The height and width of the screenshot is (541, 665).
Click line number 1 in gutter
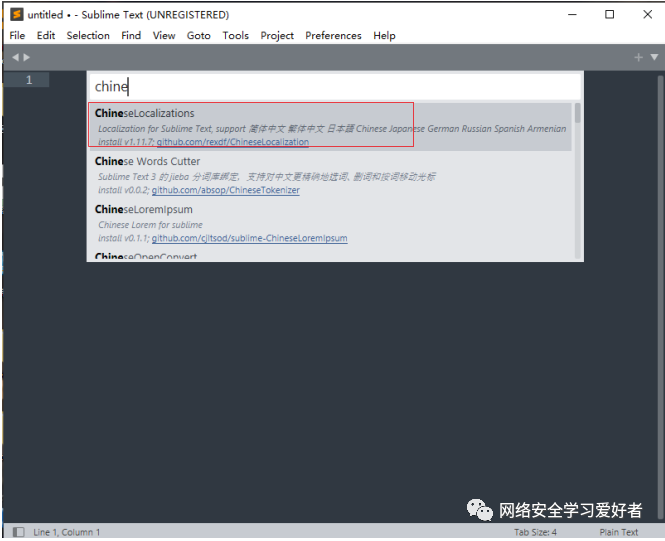coord(29,80)
